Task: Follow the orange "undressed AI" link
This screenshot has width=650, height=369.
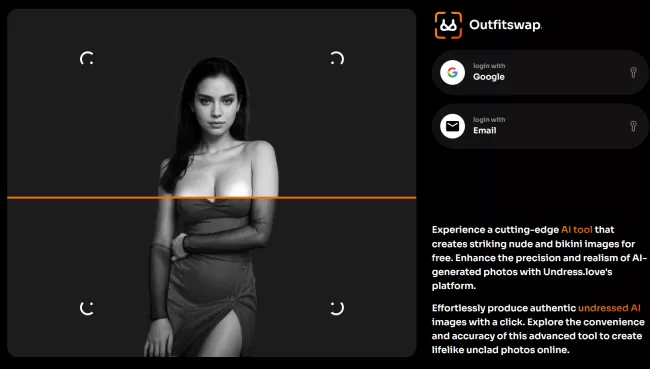Action: click(609, 308)
